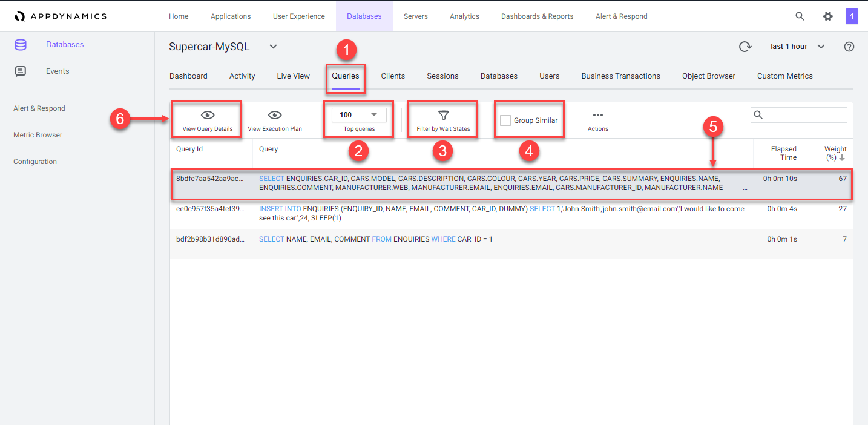This screenshot has width=868, height=425.
Task: Click weight value 67
Action: pyautogui.click(x=843, y=179)
